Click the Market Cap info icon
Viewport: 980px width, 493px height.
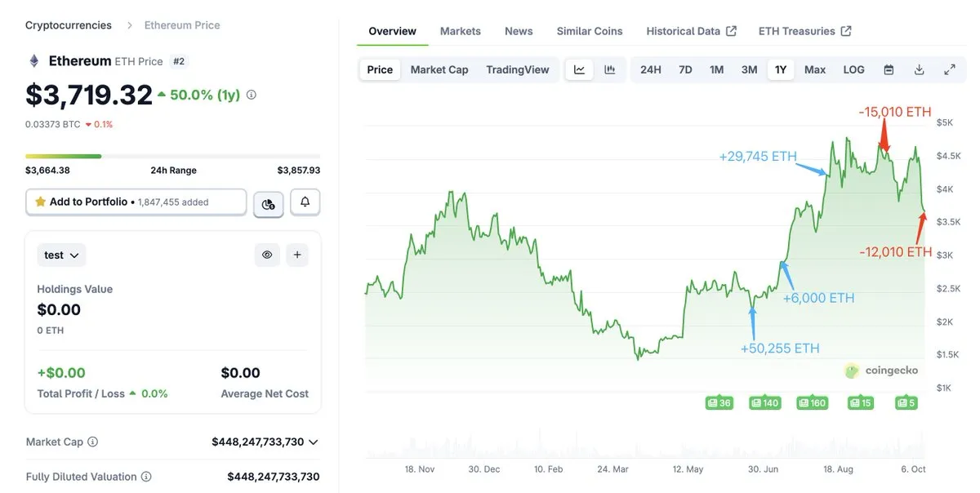93,442
